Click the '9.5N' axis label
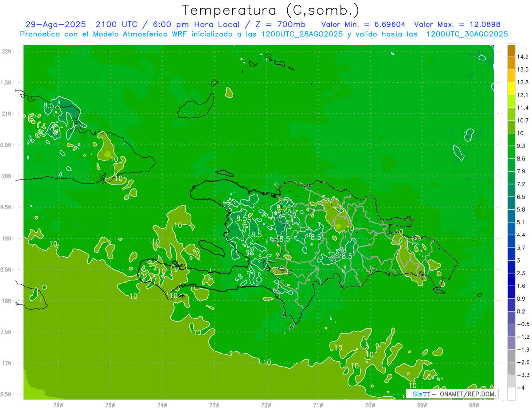The height and width of the screenshot is (411, 532). (6, 207)
